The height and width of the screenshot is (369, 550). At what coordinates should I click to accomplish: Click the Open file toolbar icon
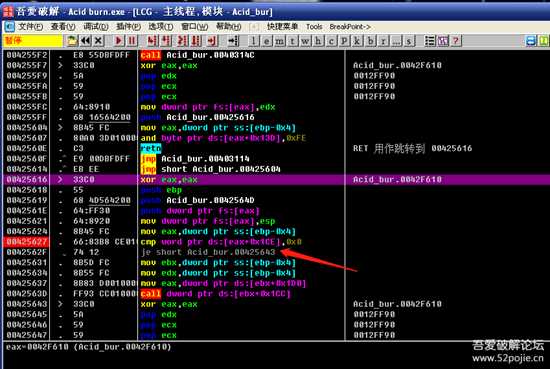(x=72, y=41)
